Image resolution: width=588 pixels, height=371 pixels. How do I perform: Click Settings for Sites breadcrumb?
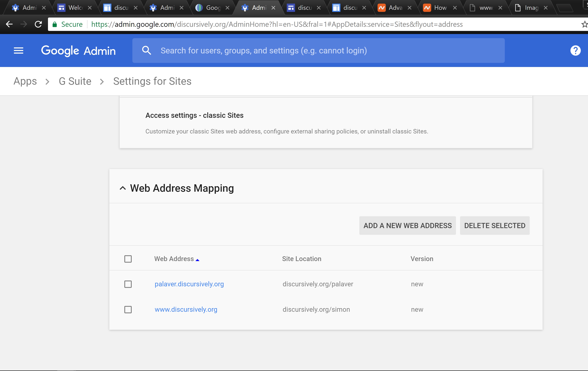tap(152, 81)
